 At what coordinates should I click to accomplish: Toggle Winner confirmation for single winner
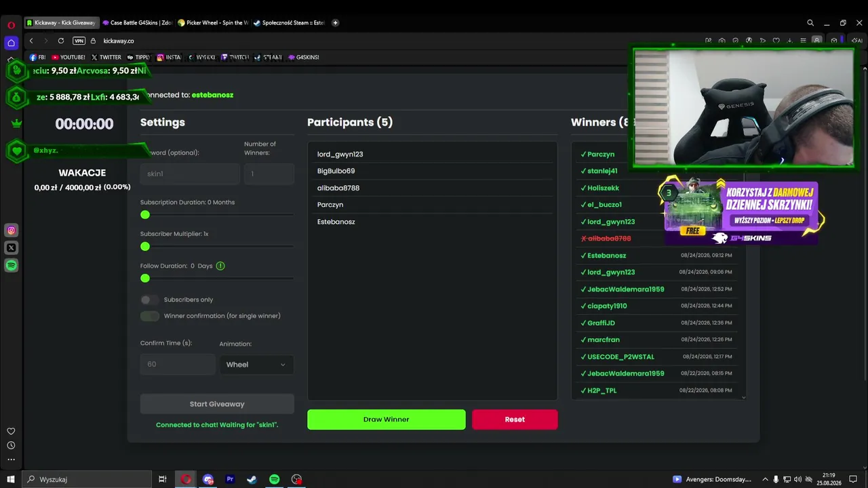coord(149,316)
